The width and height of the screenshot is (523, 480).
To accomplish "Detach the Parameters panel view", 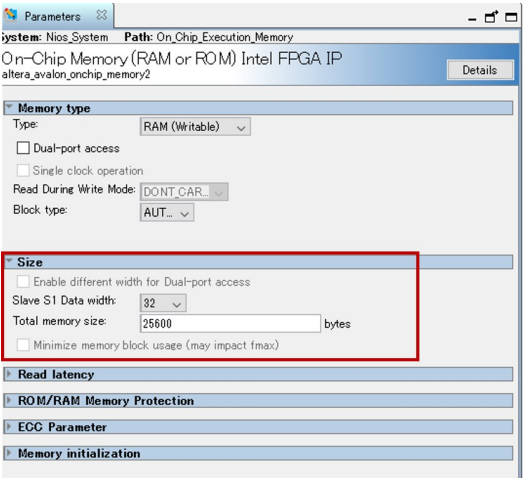I will coord(491,16).
